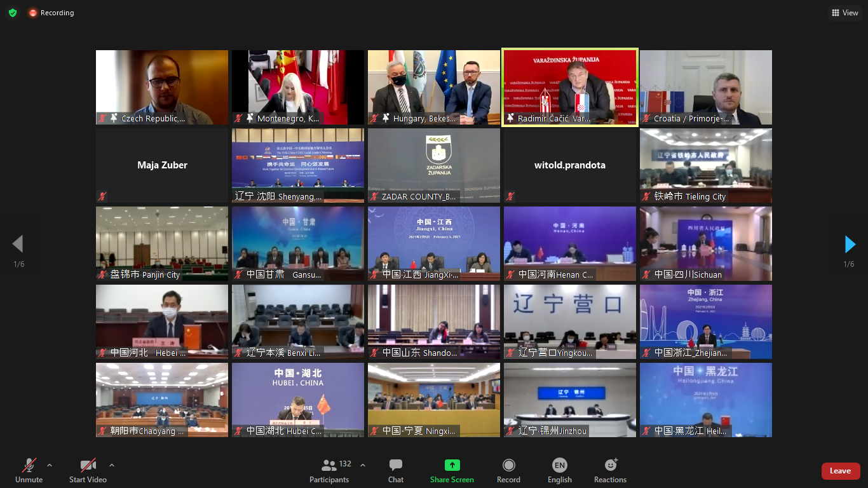Unmute the microphone
The width and height of the screenshot is (868, 488).
point(29,471)
